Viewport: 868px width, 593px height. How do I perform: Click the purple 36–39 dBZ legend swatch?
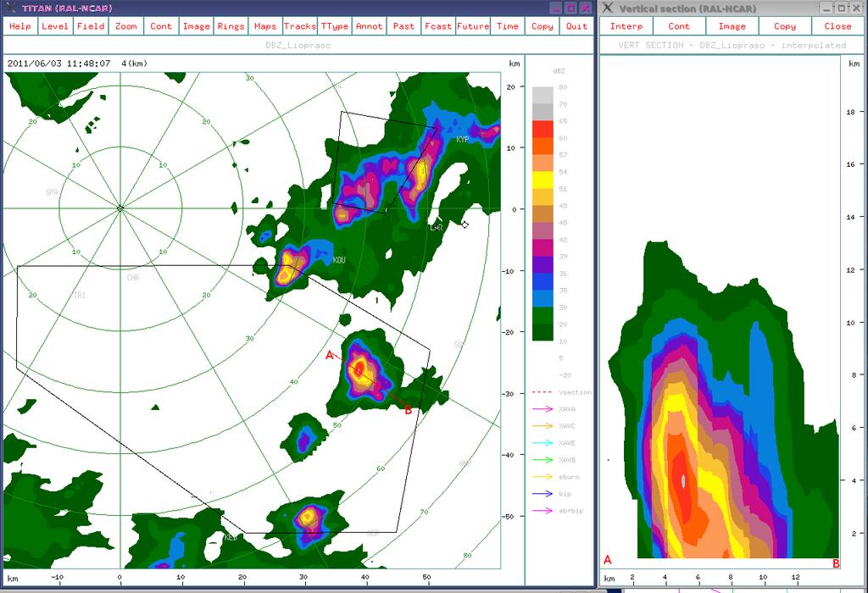pyautogui.click(x=542, y=265)
